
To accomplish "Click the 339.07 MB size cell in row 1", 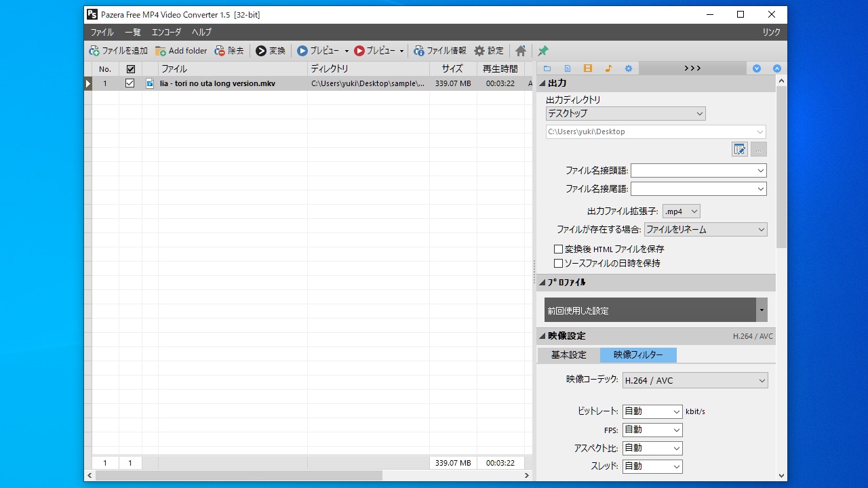I will pos(453,83).
